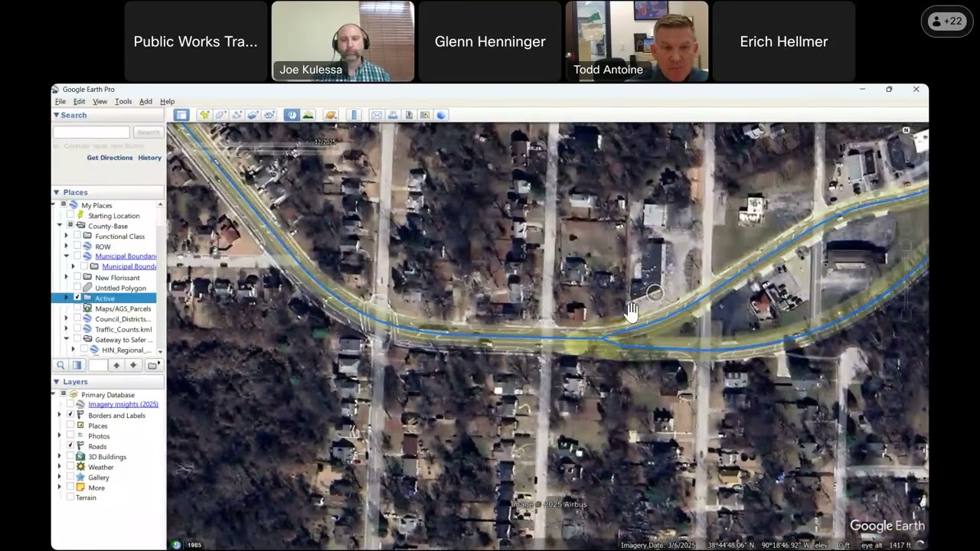Enable the Functional Class checkbox
Screen dimensions: 980x551
click(x=77, y=236)
